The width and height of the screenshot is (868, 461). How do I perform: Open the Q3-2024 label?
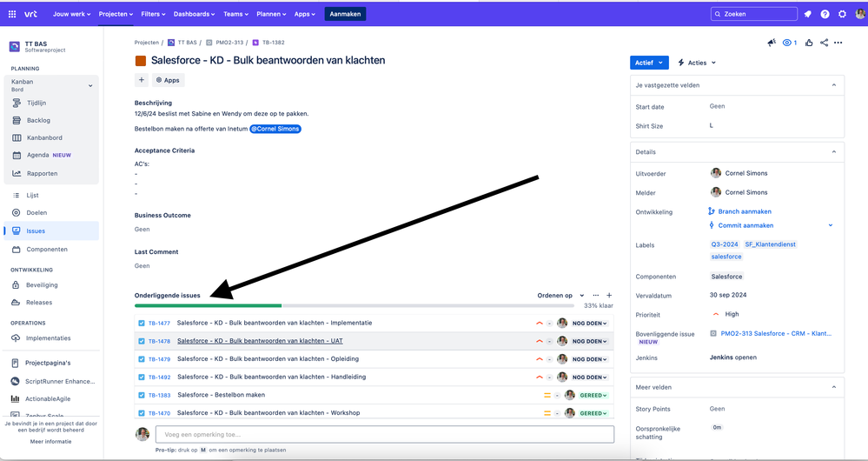(x=725, y=244)
